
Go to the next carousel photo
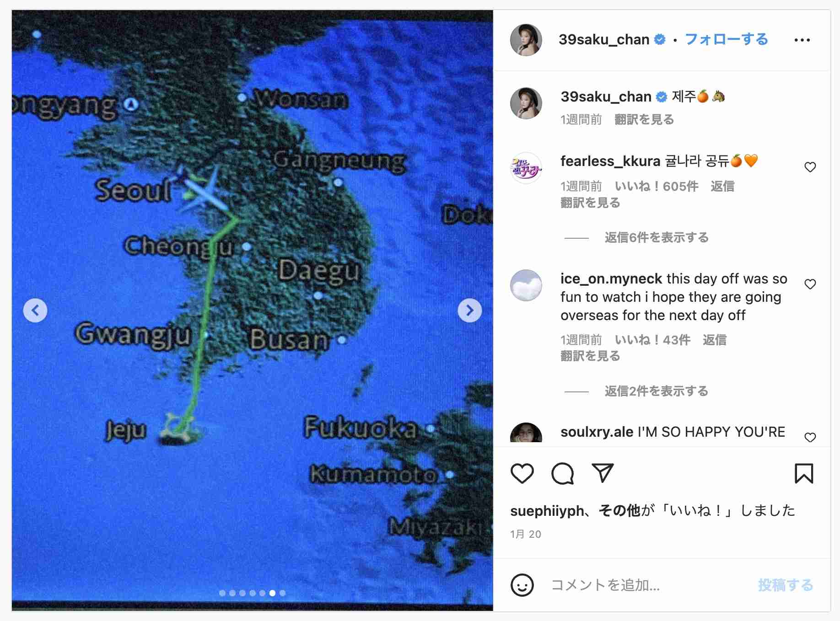coord(469,310)
